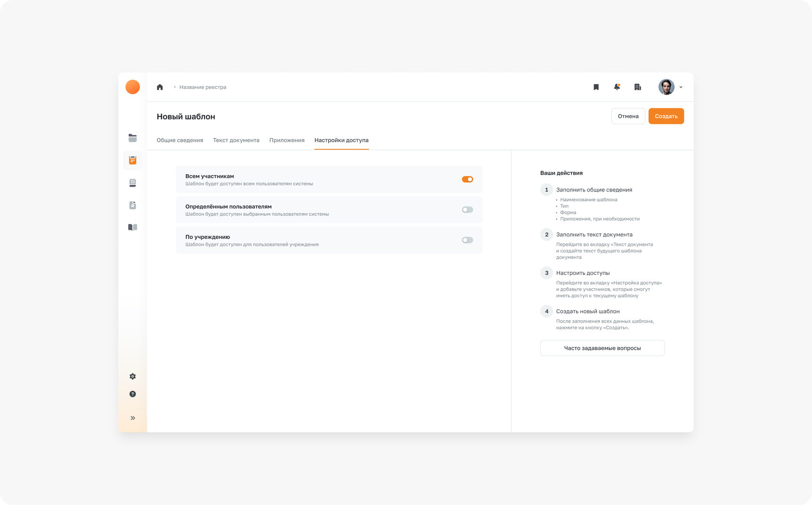Click step 1 Заполнить общие сведения
Image resolution: width=812 pixels, height=505 pixels.
pos(594,190)
